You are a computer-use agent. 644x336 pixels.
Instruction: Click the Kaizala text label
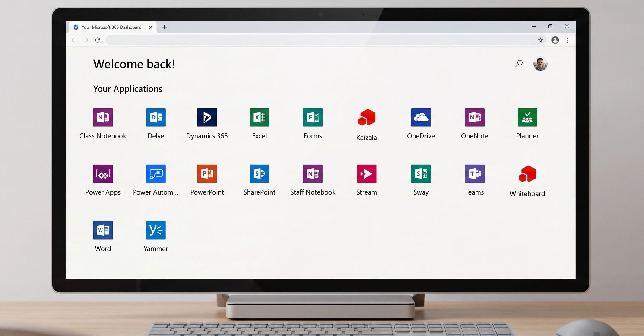pyautogui.click(x=366, y=138)
